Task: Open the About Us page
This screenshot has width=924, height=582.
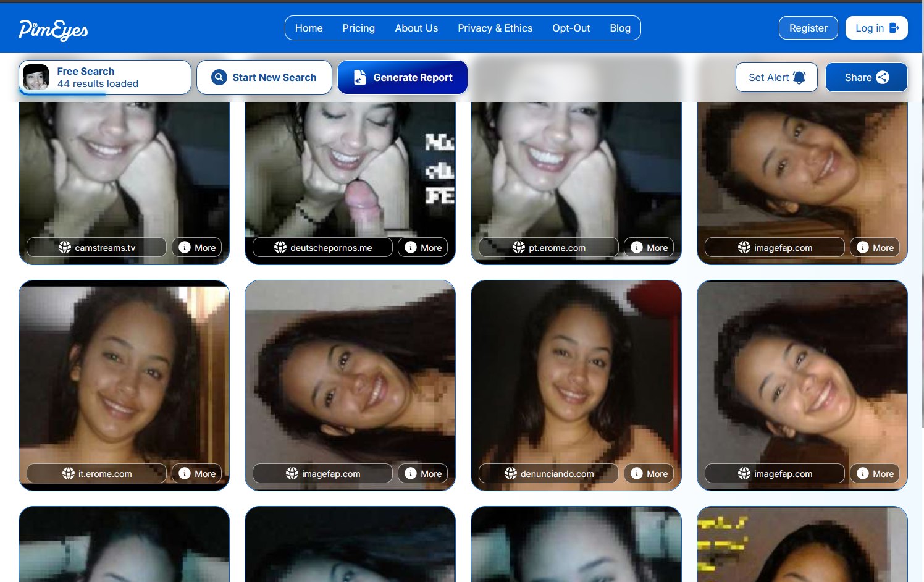Action: pyautogui.click(x=416, y=28)
